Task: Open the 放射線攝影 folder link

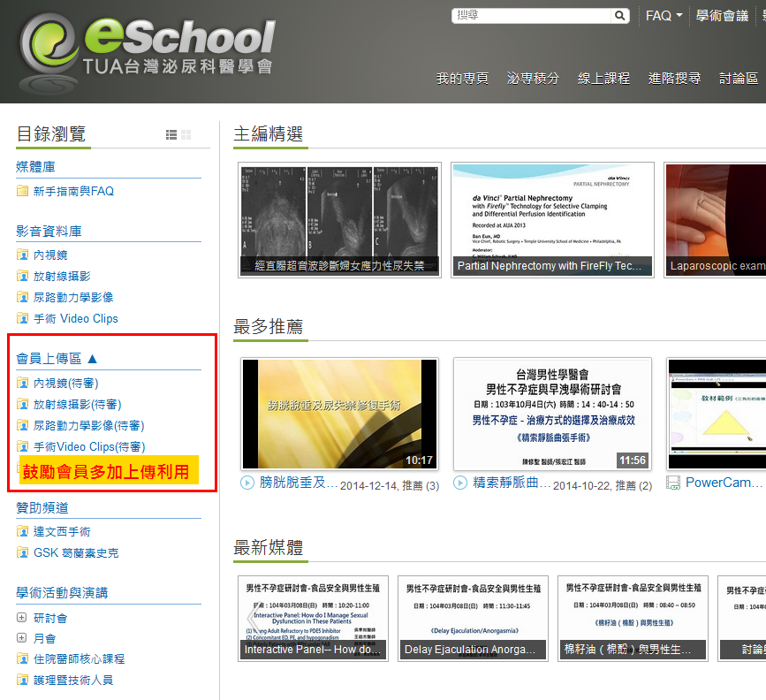Action: tap(62, 276)
